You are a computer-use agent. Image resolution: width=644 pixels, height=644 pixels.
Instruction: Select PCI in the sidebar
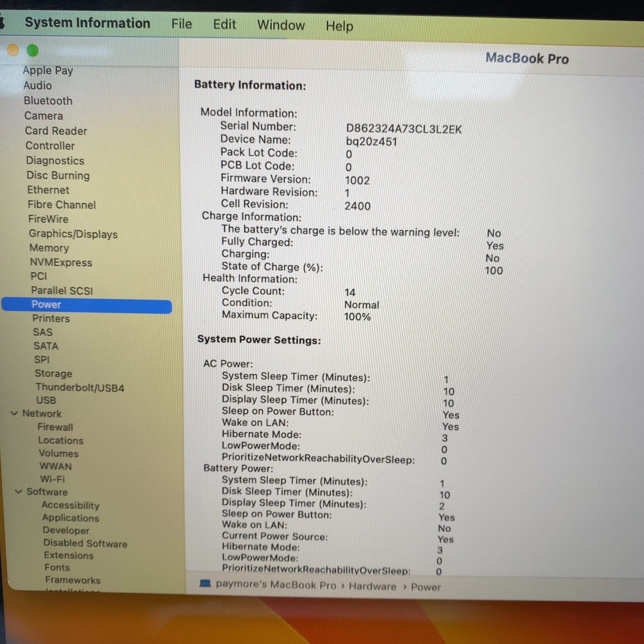click(x=39, y=276)
